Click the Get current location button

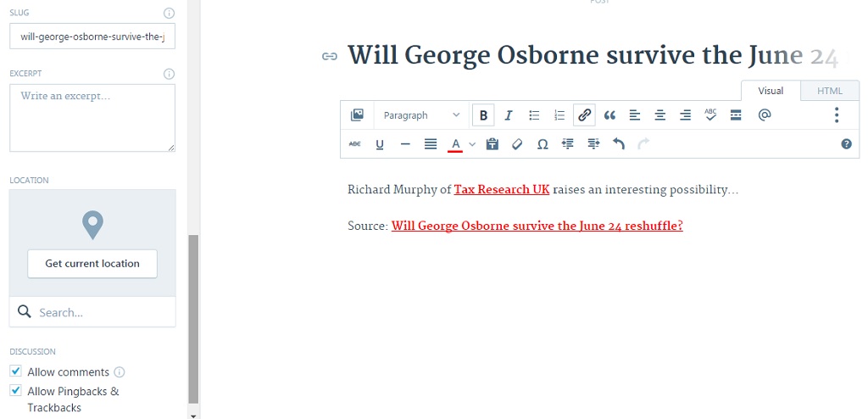[x=92, y=264]
